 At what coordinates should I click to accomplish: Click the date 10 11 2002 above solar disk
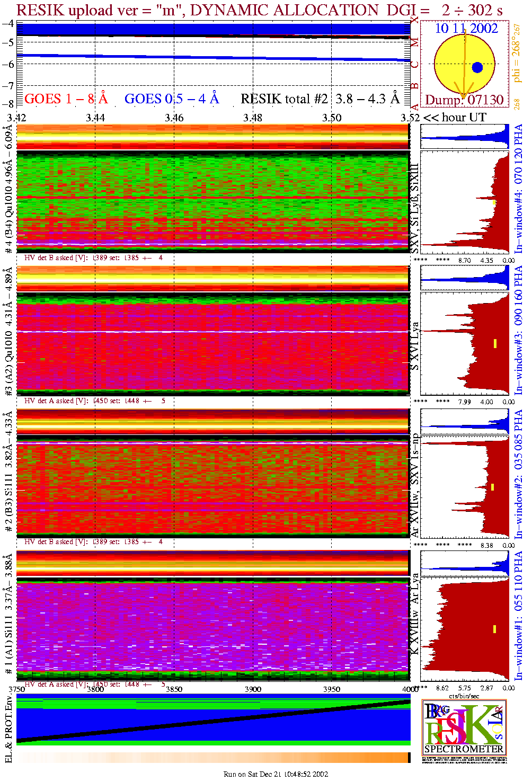[x=466, y=29]
